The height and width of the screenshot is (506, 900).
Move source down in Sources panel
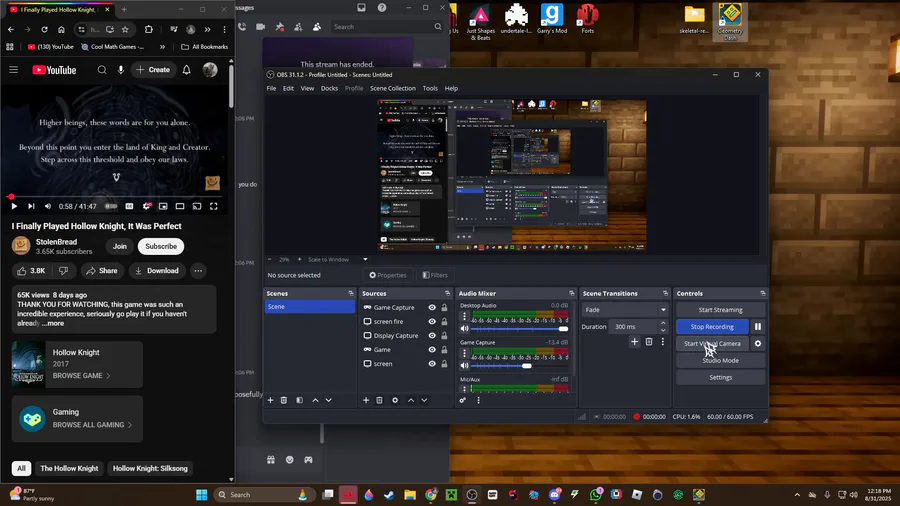click(x=424, y=400)
